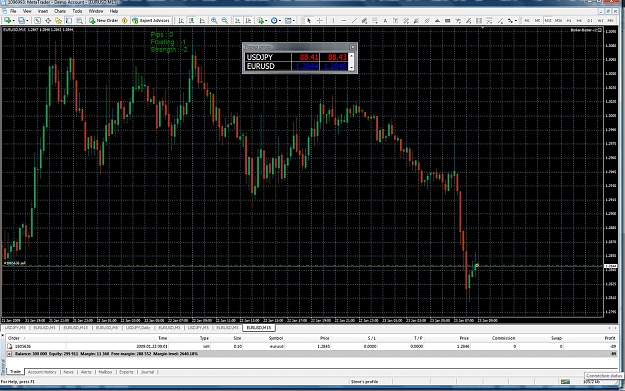This screenshot has height=391, width=625.
Task: Select the H4 timeframe button
Action: pos(580,20)
